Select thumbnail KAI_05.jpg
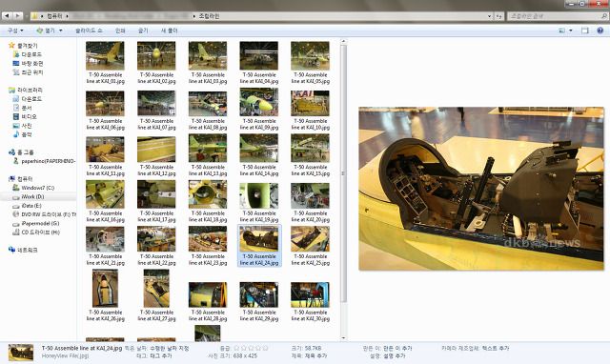The width and height of the screenshot is (610, 364). [x=310, y=56]
